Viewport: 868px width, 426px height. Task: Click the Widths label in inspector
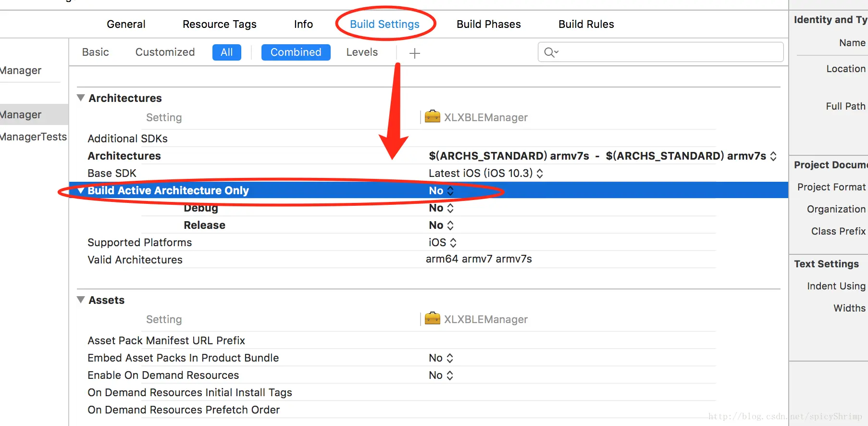pyautogui.click(x=850, y=308)
